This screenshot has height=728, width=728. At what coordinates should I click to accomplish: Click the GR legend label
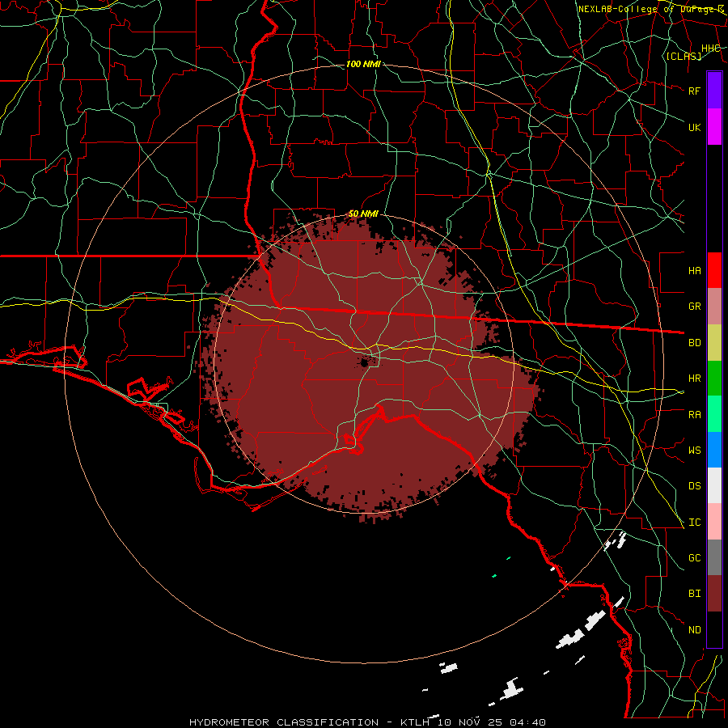[695, 307]
